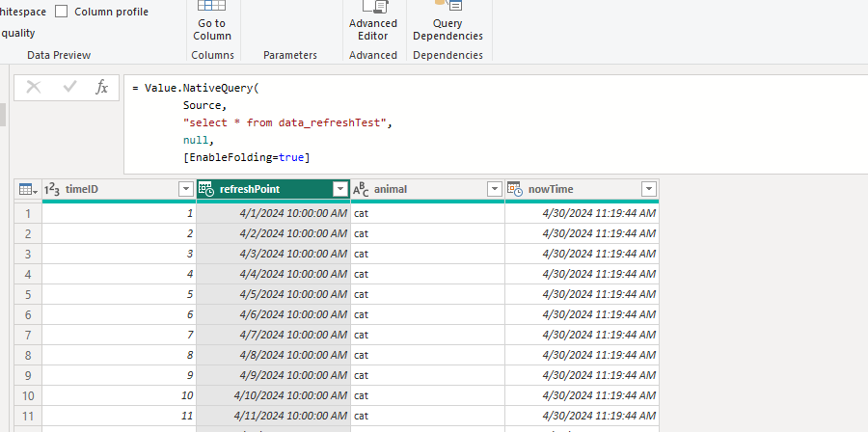Select the refreshPoint column header
Image resolution: width=868 pixels, height=432 pixels.
click(x=274, y=190)
